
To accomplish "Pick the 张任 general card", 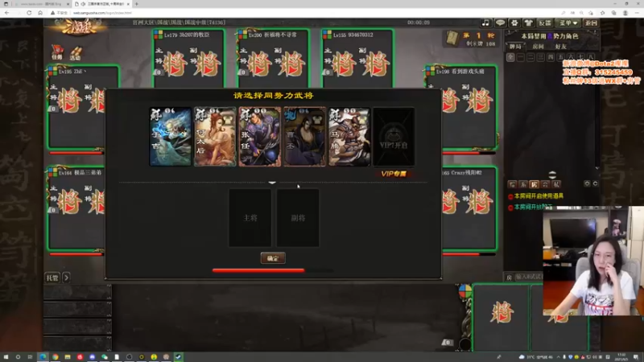I will (259, 137).
